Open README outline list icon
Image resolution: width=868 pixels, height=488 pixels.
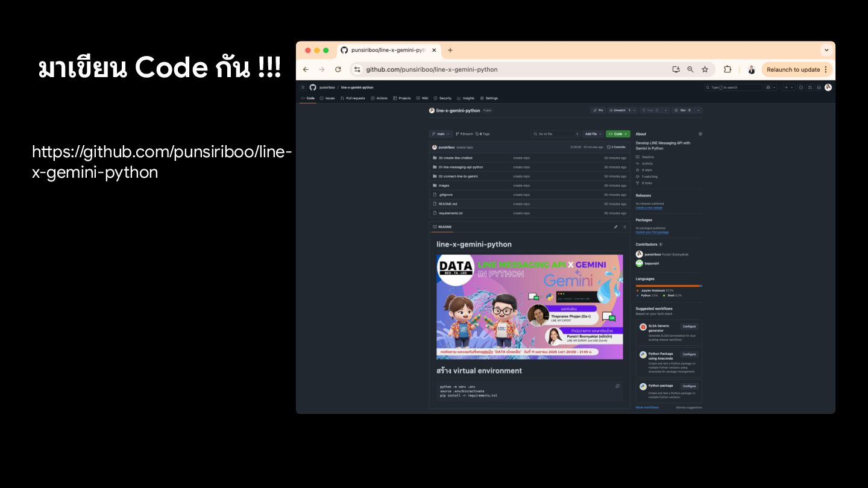[624, 227]
